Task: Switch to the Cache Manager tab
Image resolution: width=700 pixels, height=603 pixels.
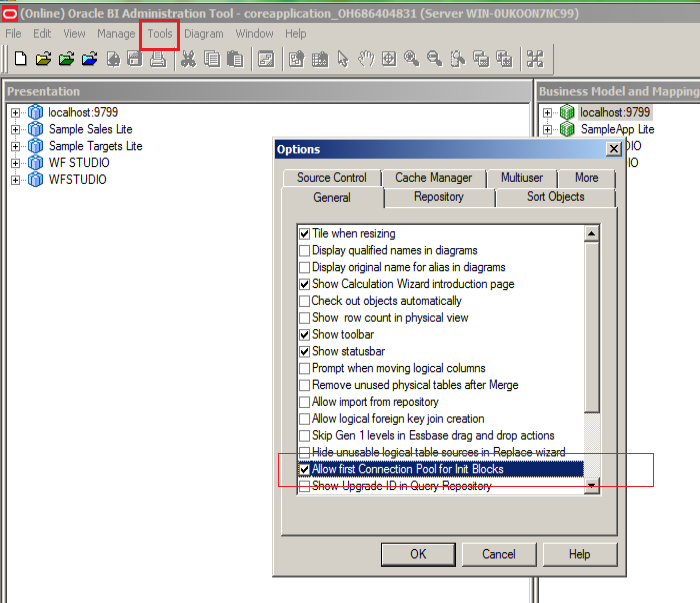Action: [433, 178]
